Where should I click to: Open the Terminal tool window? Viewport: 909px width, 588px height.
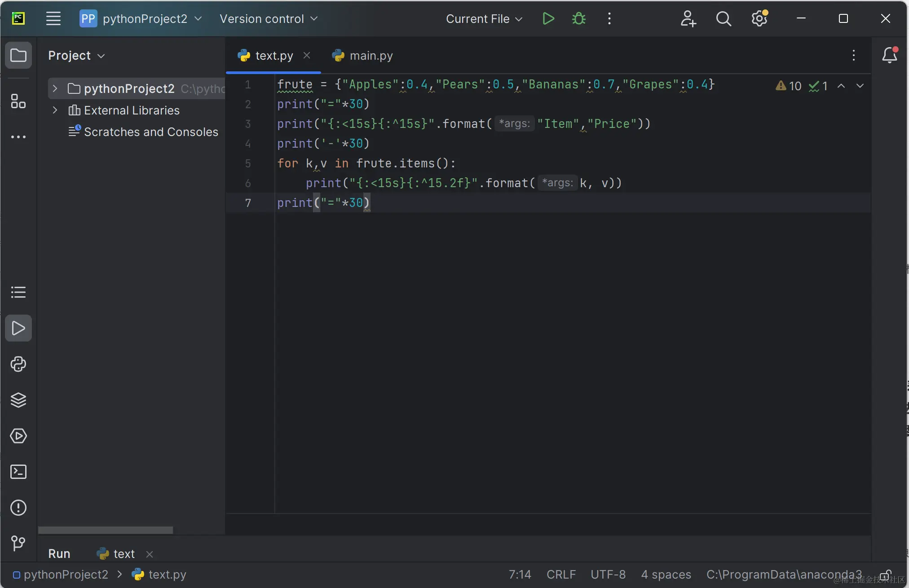click(18, 472)
